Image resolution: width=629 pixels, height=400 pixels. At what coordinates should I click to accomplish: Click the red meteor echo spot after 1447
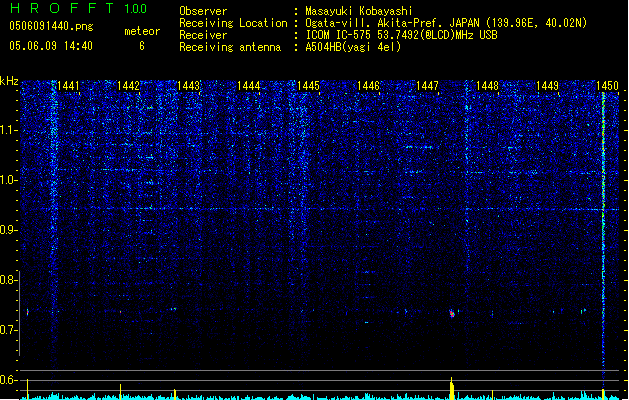[x=452, y=313]
